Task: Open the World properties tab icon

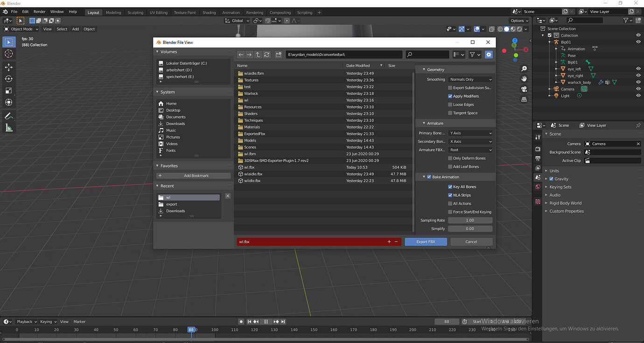Action: coord(538,187)
